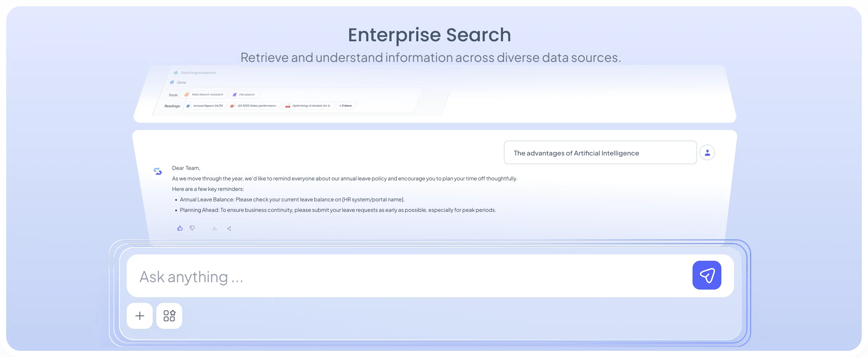
Task: Select the Tools section label
Action: [173, 95]
